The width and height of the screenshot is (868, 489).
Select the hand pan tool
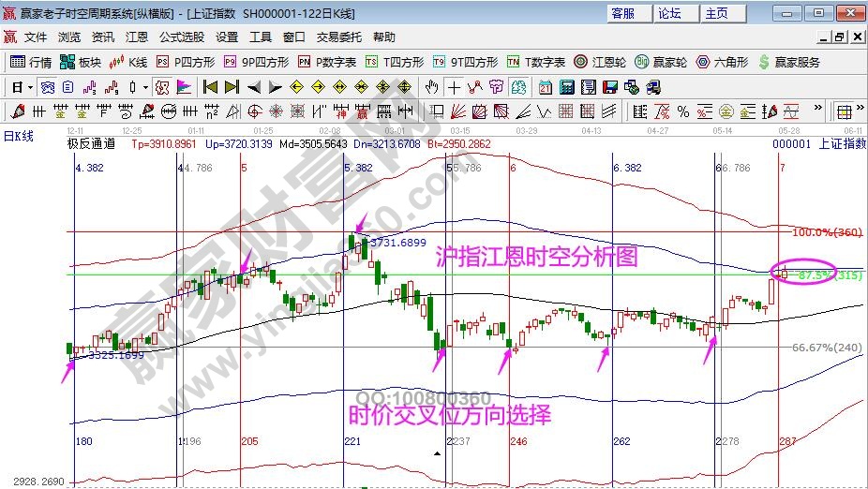(x=431, y=87)
